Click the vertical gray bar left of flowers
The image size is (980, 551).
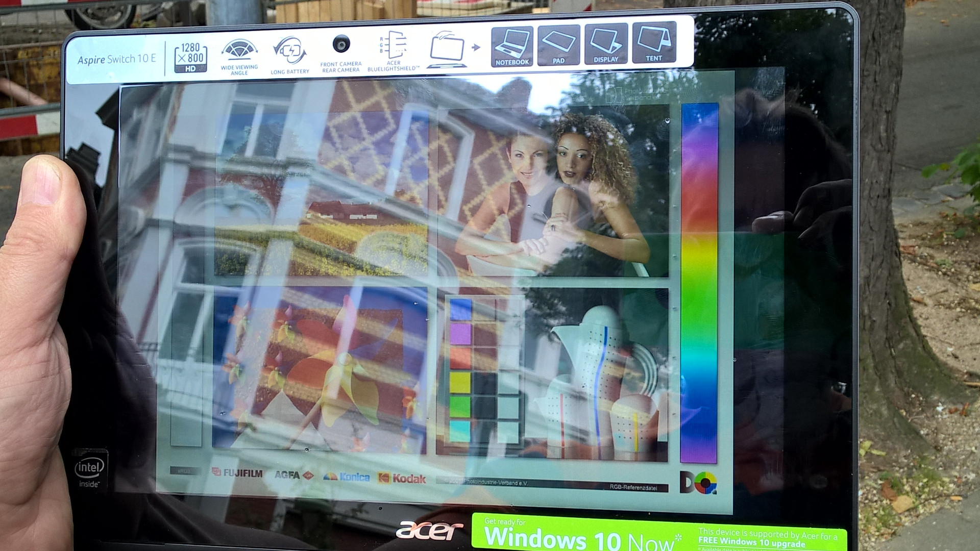pos(186,370)
